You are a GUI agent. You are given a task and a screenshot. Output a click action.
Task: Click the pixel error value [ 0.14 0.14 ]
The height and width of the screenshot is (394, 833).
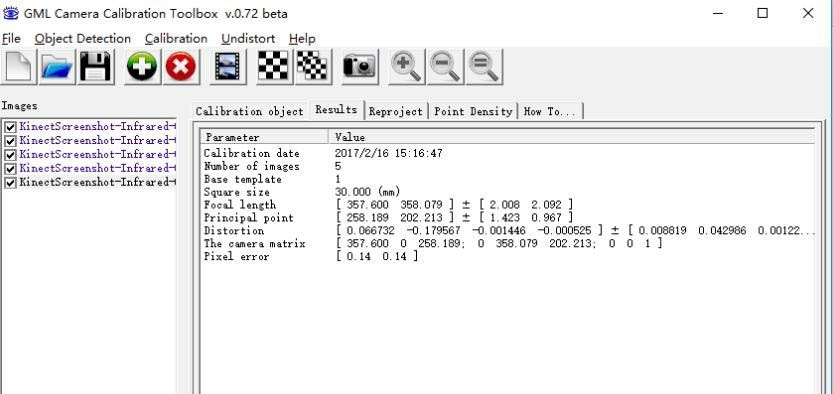point(377,256)
